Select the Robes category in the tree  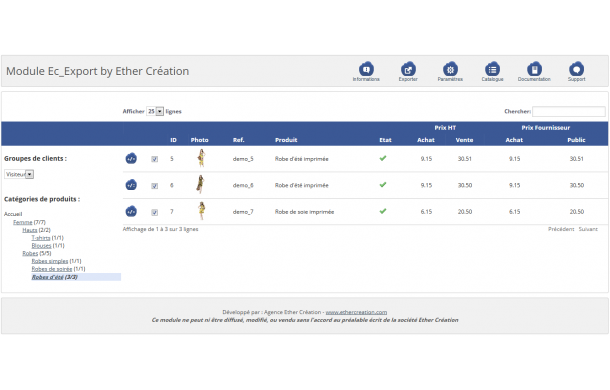pyautogui.click(x=30, y=253)
